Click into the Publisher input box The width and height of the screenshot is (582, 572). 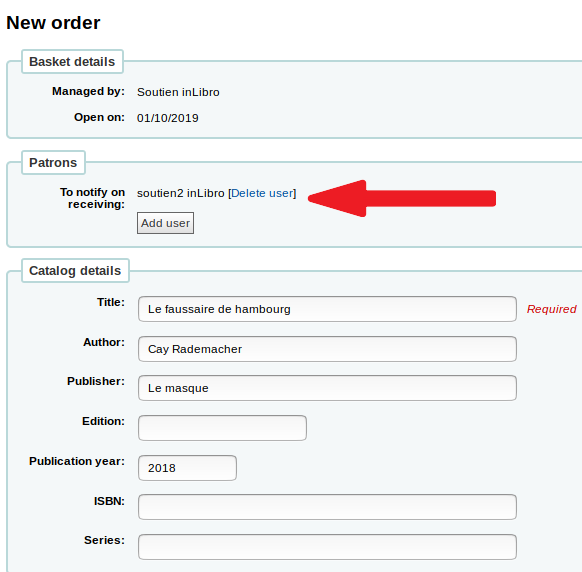327,388
